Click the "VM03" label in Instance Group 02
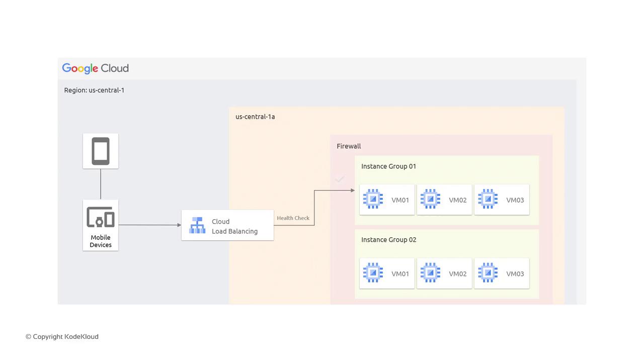 click(515, 274)
